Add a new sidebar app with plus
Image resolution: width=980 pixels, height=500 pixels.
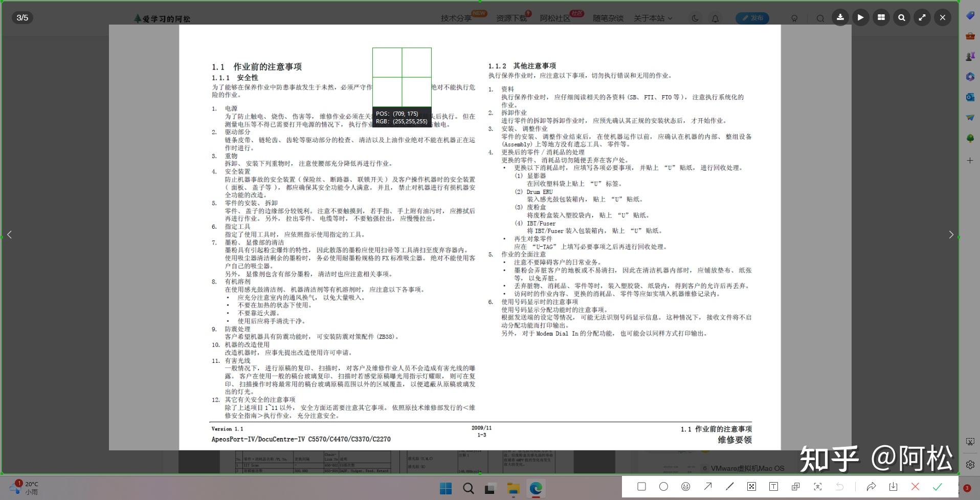(970, 161)
